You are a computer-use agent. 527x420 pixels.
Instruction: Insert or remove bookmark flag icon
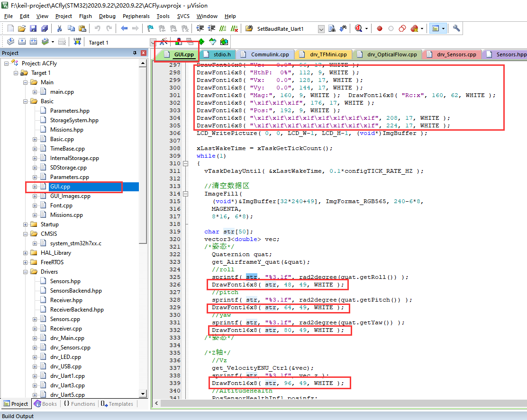pyautogui.click(x=150, y=28)
